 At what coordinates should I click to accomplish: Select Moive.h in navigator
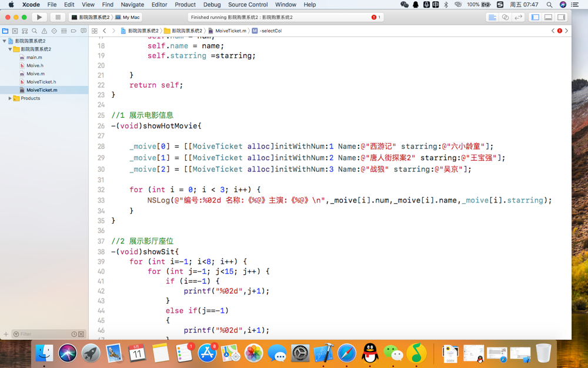tap(35, 66)
